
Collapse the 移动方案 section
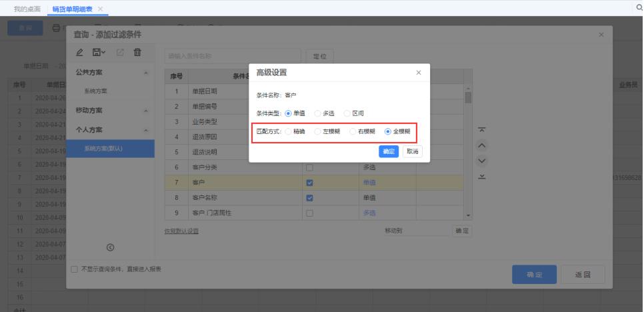pos(146,111)
